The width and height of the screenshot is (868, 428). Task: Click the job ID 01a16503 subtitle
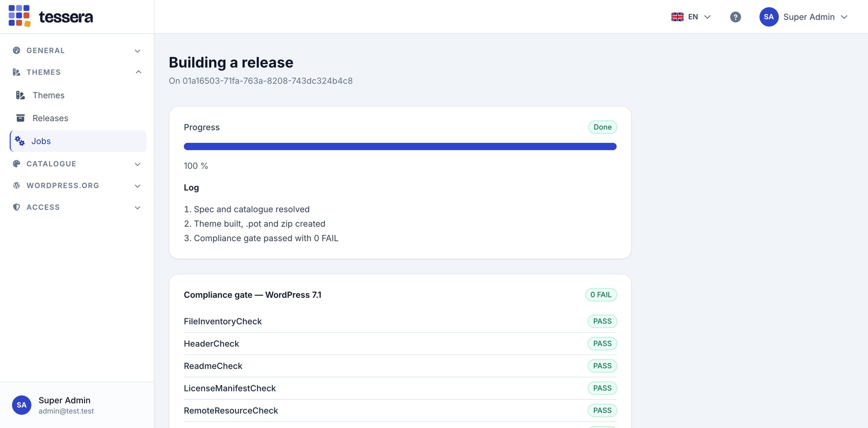point(261,81)
